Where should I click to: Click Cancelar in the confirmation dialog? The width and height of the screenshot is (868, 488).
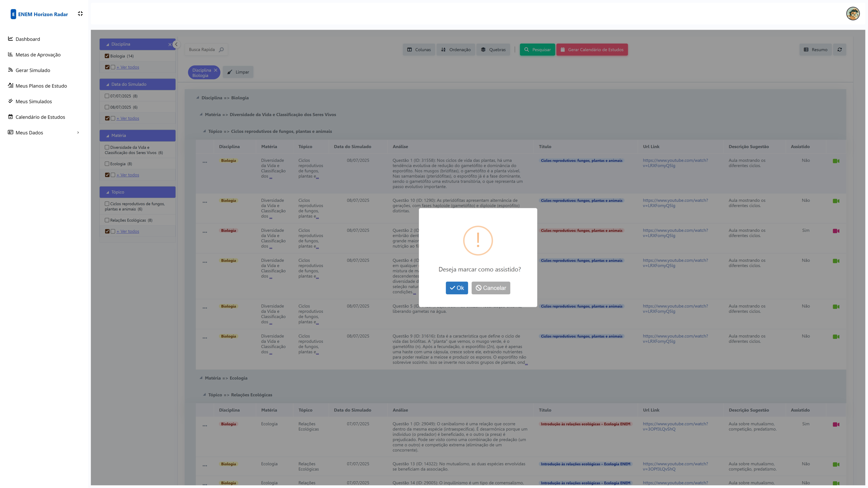[x=490, y=288]
